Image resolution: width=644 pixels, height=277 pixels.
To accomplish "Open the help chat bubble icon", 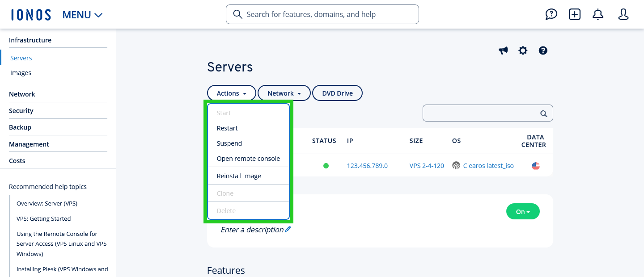I will [x=551, y=14].
